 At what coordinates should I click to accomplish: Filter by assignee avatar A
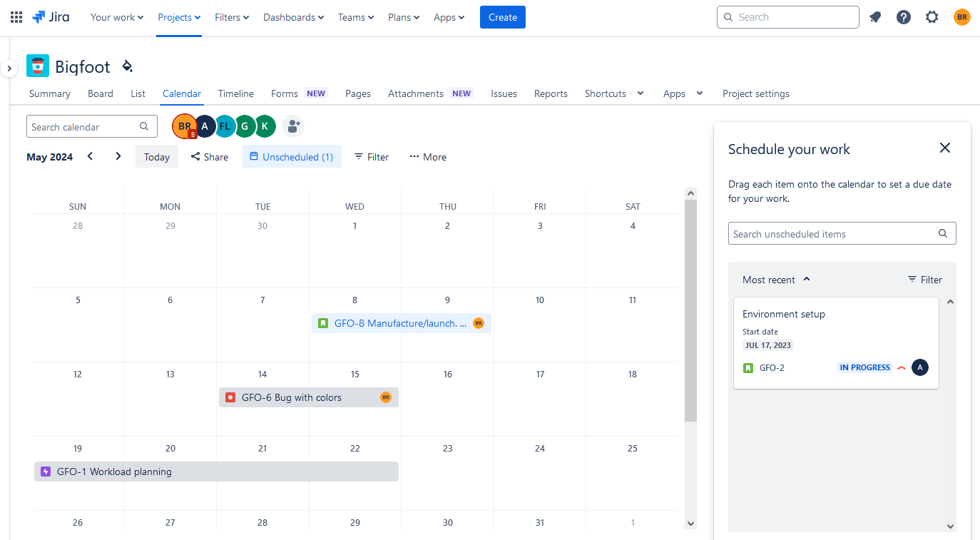click(x=205, y=126)
